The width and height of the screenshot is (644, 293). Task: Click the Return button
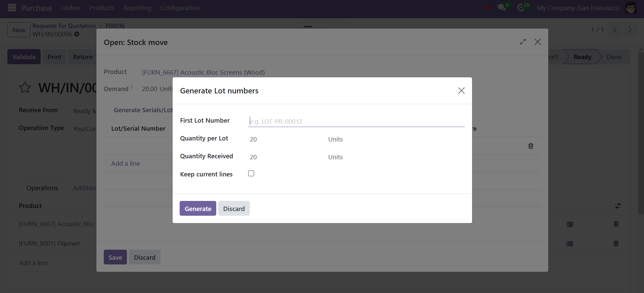point(83,57)
